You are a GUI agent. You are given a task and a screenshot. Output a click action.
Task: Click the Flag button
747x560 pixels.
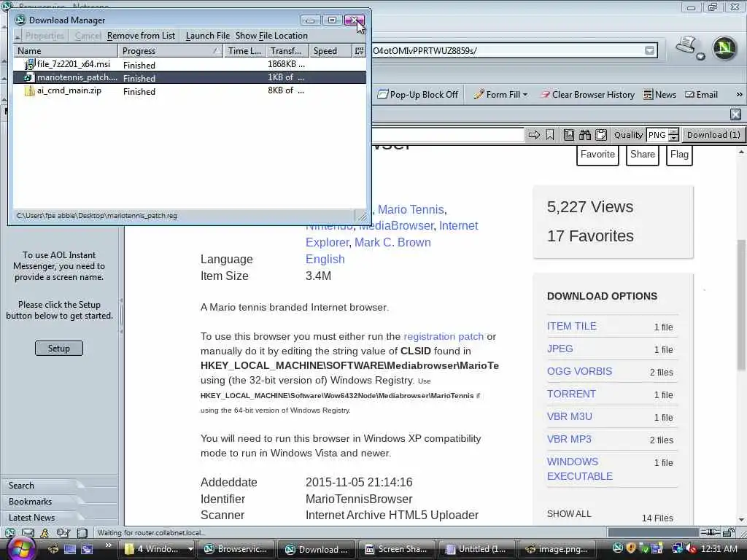click(679, 155)
